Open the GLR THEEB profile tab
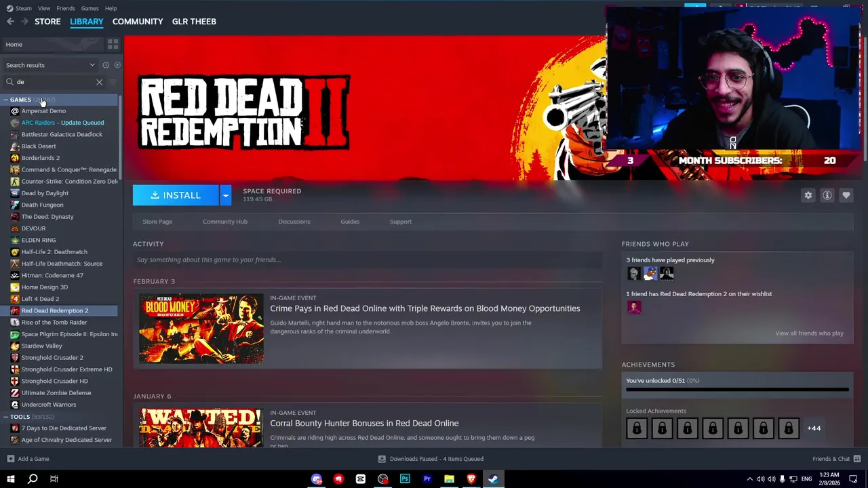 pyautogui.click(x=194, y=22)
